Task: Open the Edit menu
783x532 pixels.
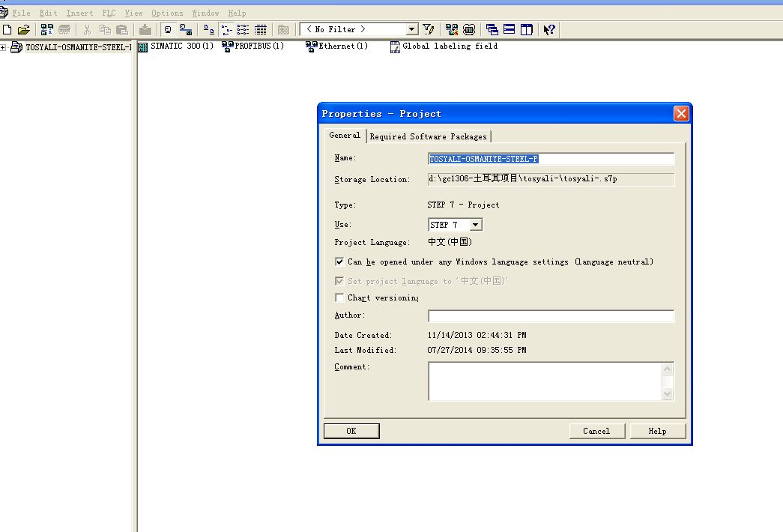Action: pos(48,13)
